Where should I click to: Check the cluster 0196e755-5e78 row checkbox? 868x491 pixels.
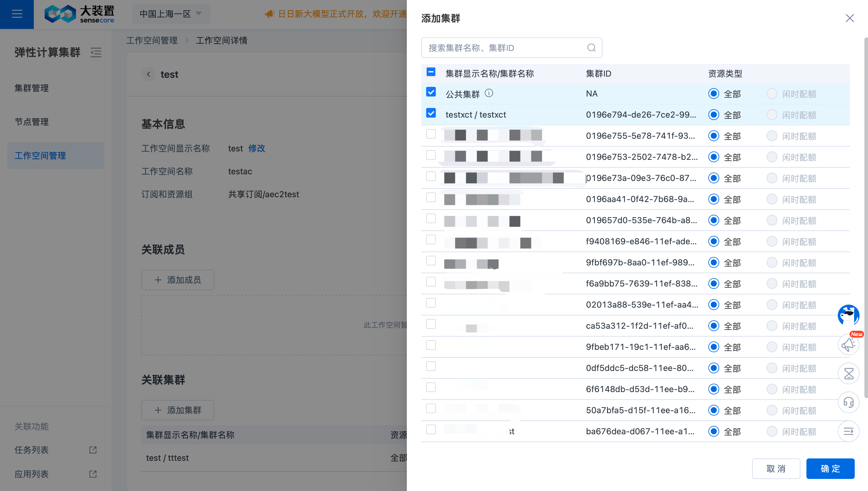coord(431,134)
